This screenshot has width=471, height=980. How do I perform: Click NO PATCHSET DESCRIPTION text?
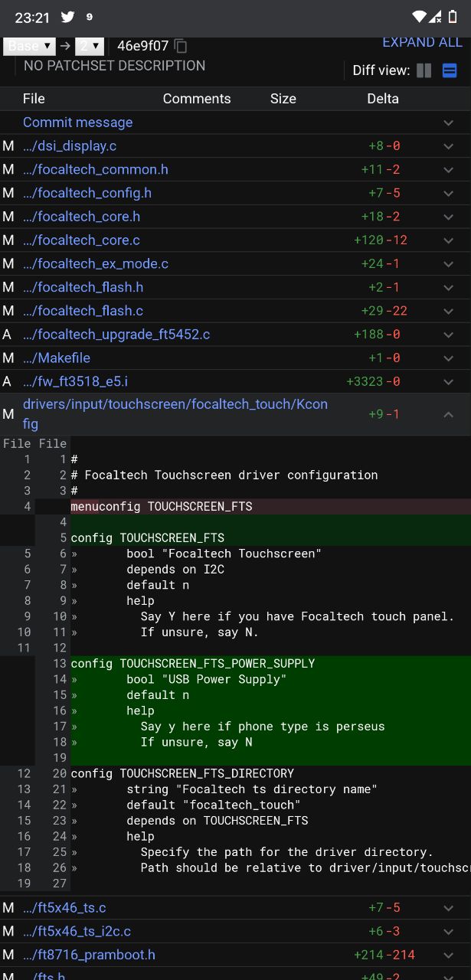[x=114, y=66]
